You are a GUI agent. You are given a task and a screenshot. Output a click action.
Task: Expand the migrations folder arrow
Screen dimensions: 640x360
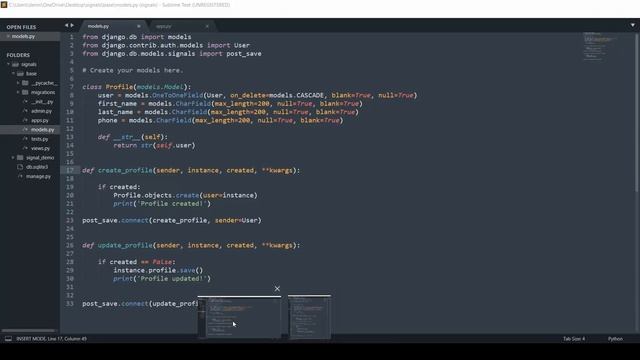pos(18,92)
